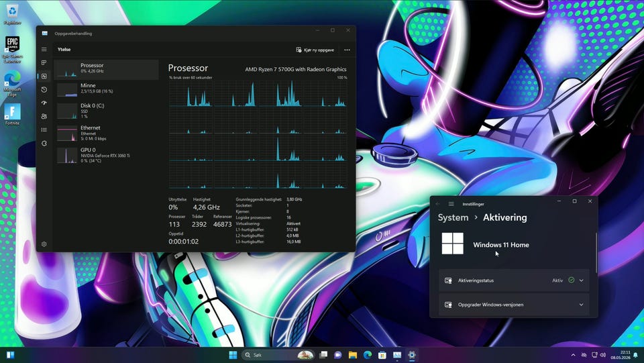Click the volume speaker tray icon
The image size is (644, 363).
(x=603, y=355)
